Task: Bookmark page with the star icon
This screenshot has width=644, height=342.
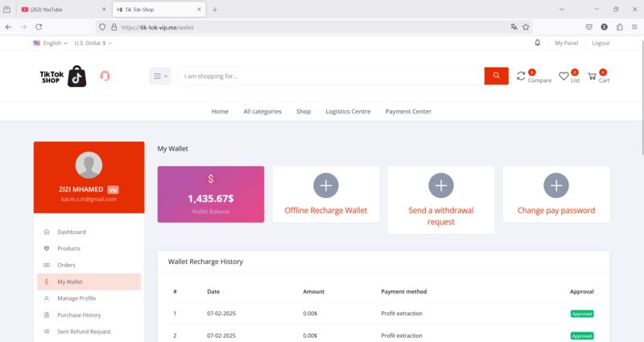Action: point(526,27)
